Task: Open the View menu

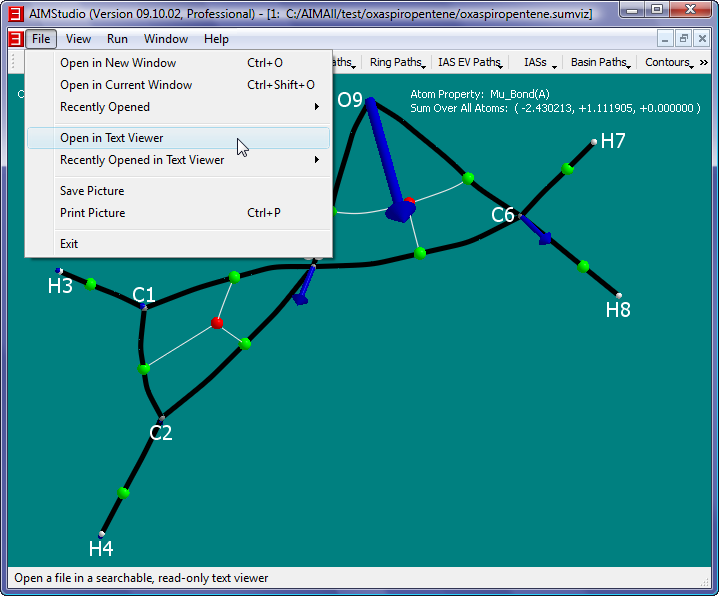Action: (78, 39)
